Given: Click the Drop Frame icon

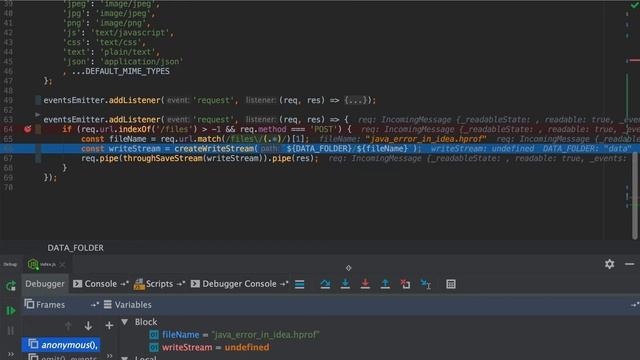Looking at the screenshot, I should tap(405, 284).
